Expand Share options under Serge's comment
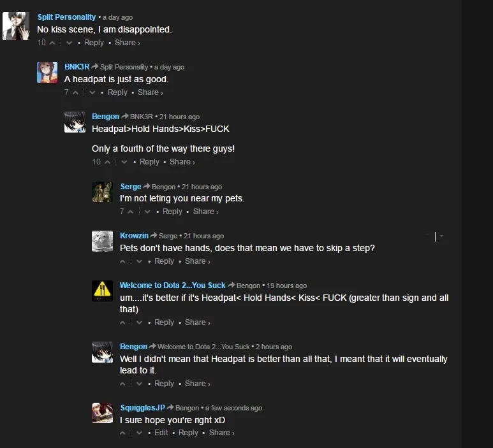 pyautogui.click(x=205, y=212)
